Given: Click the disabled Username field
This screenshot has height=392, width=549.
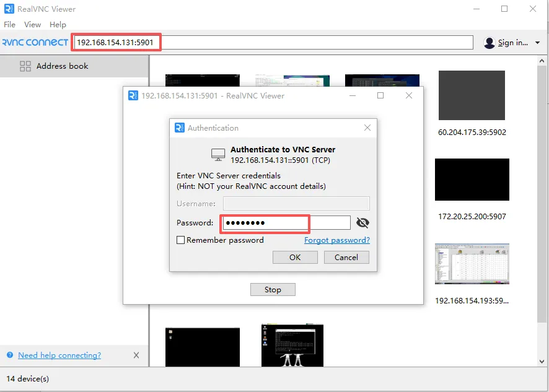Looking at the screenshot, I should click(x=296, y=203).
